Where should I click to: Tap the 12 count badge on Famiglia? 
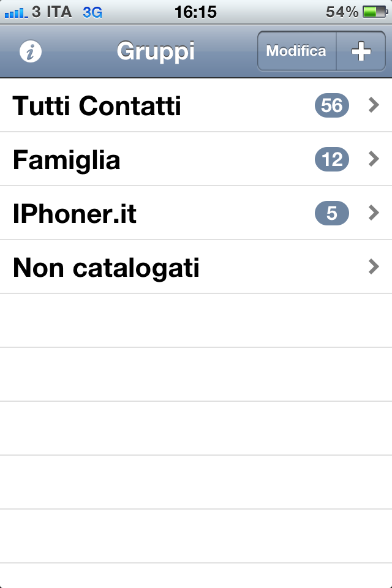tap(331, 159)
